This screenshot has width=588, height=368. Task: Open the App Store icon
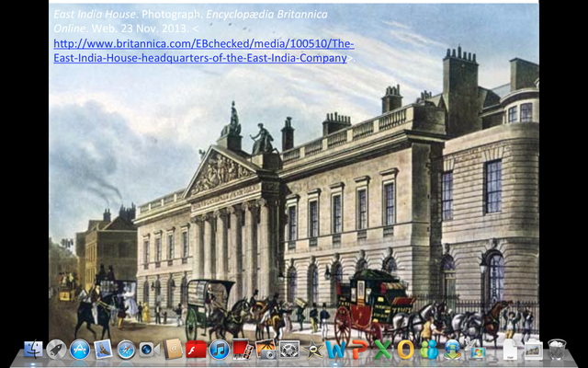80,350
